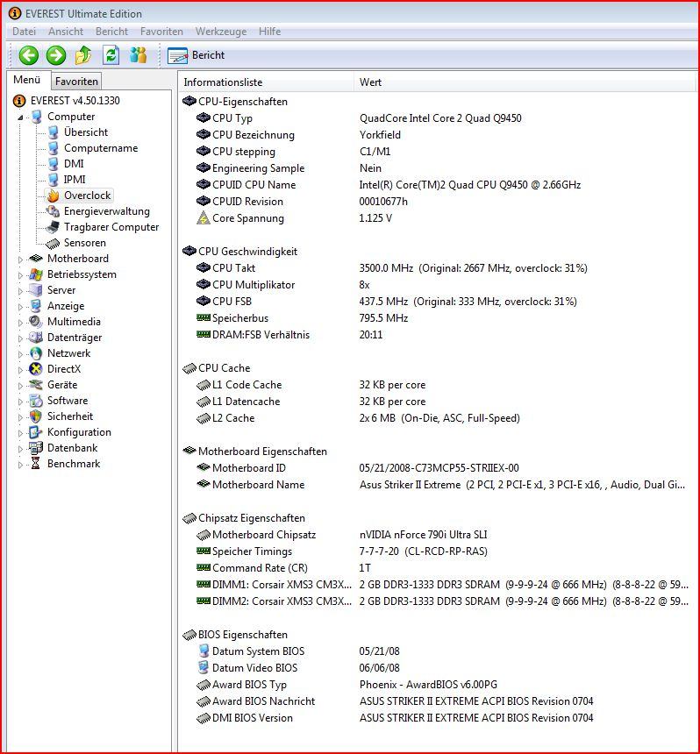
Task: Select the IPMI tree item
Action: [75, 180]
